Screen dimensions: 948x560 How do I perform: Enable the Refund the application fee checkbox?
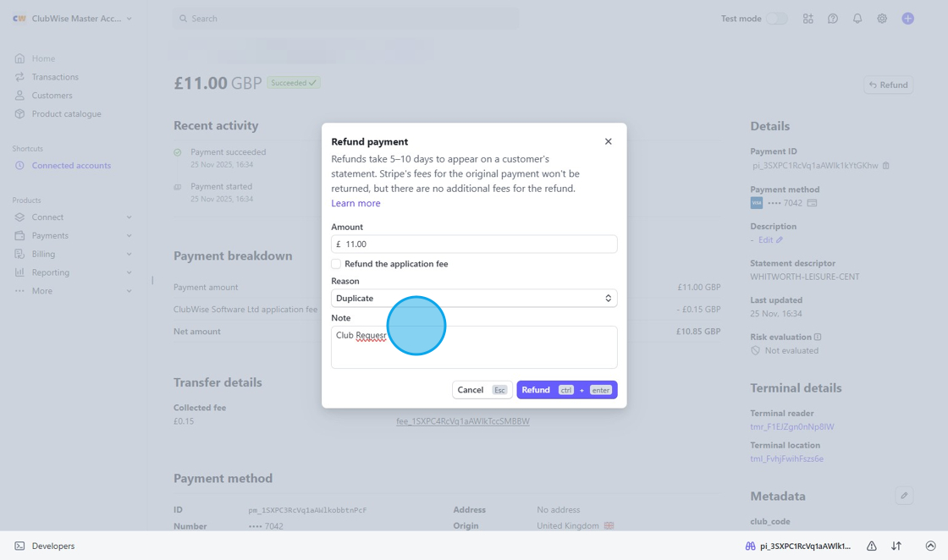pyautogui.click(x=335, y=264)
